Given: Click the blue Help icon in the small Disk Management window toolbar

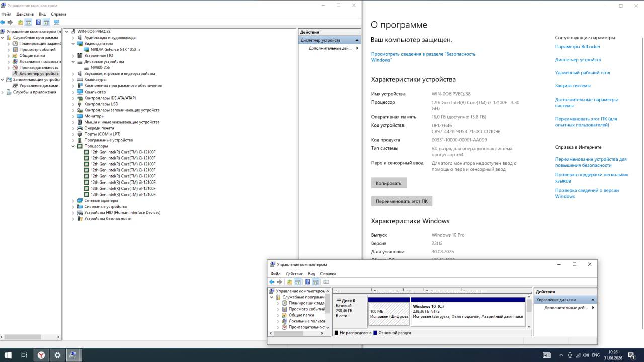Looking at the screenshot, I should pos(307,282).
